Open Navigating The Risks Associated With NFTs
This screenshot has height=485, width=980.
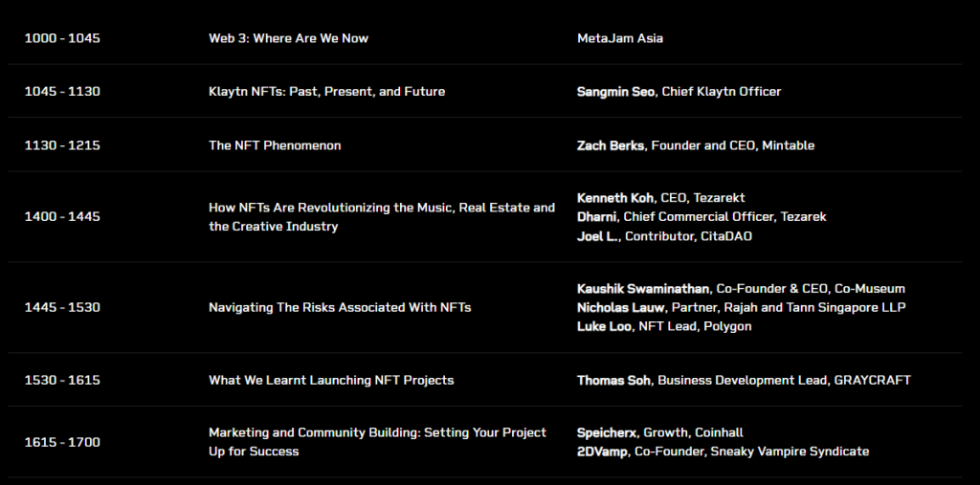pos(340,307)
